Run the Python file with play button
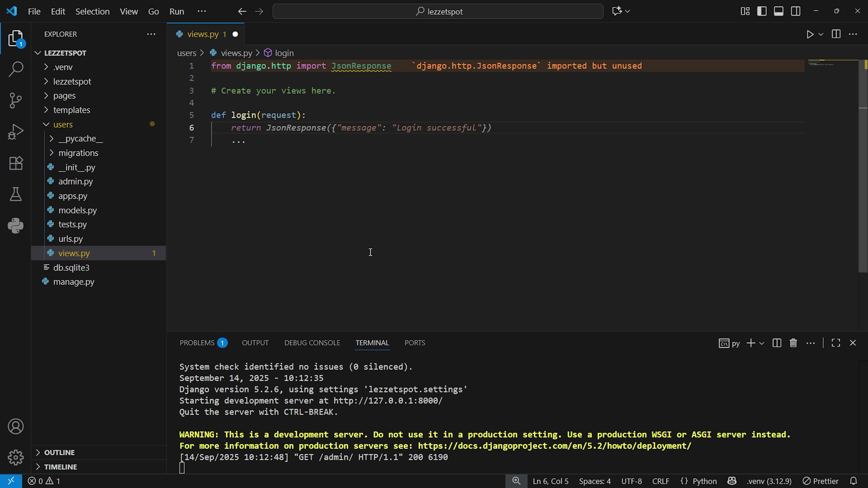 pos(810,34)
